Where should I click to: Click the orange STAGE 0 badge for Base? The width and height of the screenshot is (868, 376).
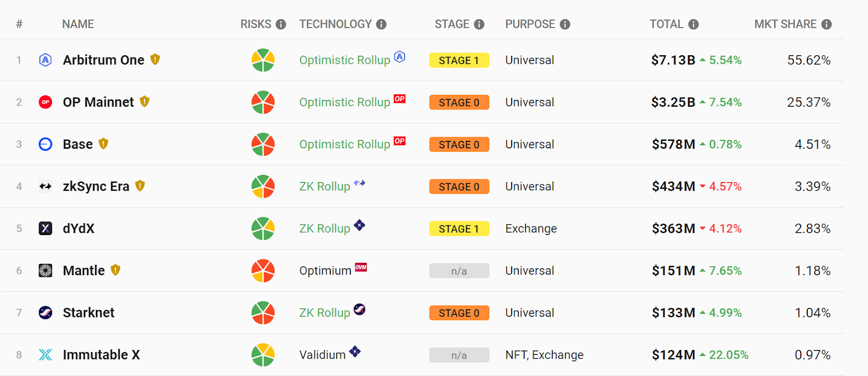tap(459, 145)
